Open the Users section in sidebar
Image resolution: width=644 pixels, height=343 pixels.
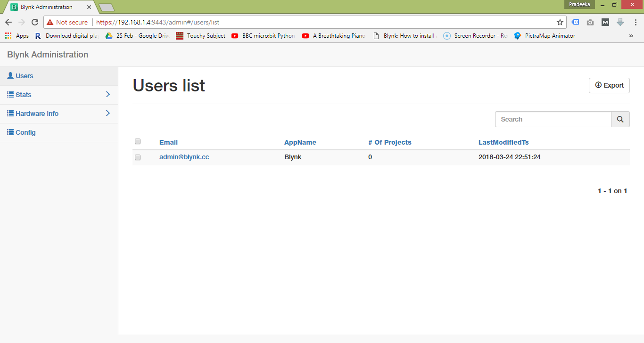(59, 76)
